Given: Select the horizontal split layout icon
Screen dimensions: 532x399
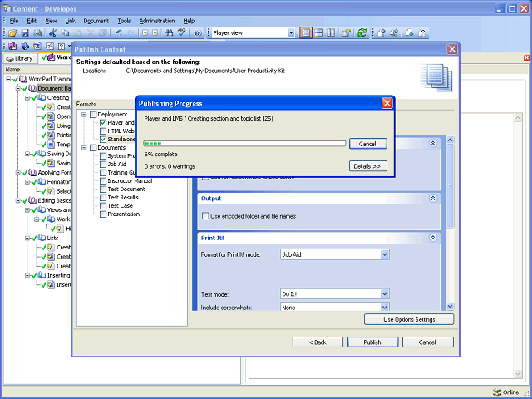Looking at the screenshot, I should pos(318,33).
